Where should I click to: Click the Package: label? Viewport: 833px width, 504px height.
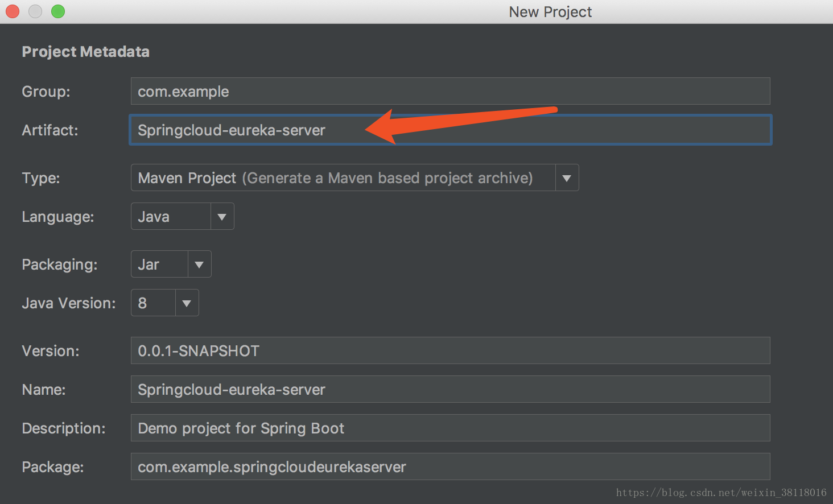[x=53, y=467]
